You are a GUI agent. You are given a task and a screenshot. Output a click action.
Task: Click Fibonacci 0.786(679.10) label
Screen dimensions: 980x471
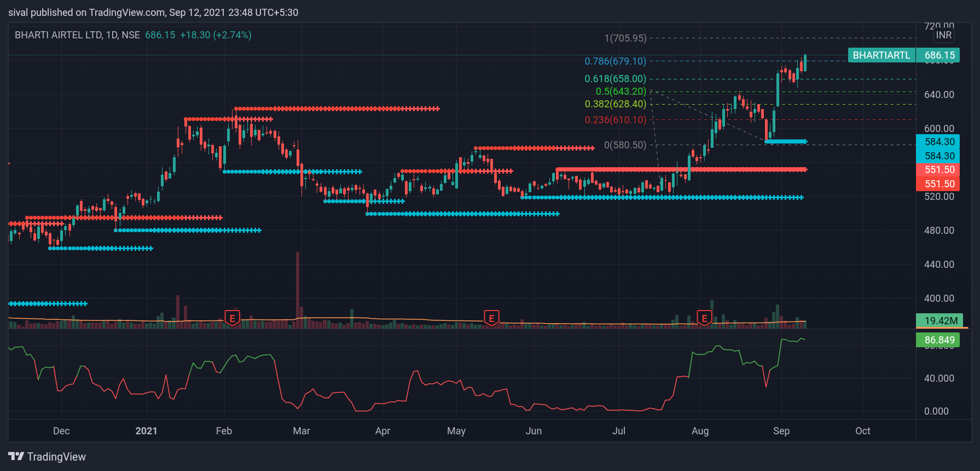[615, 61]
